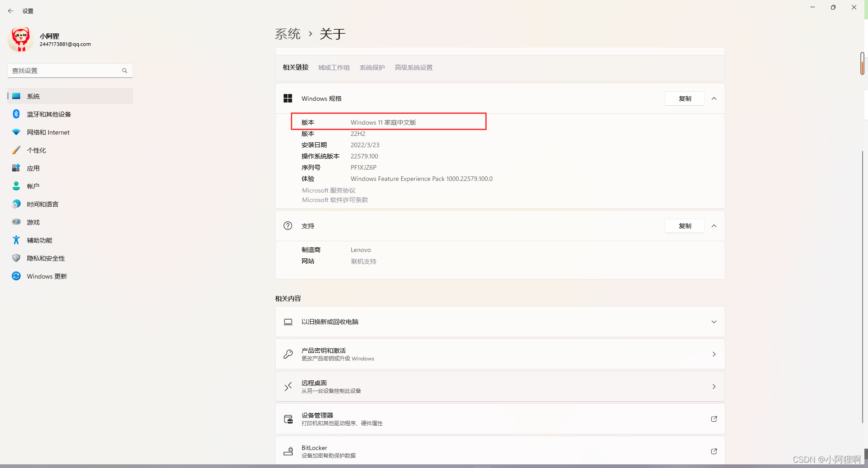Click the version value 22H2
This screenshot has width=868, height=468.
click(358, 134)
